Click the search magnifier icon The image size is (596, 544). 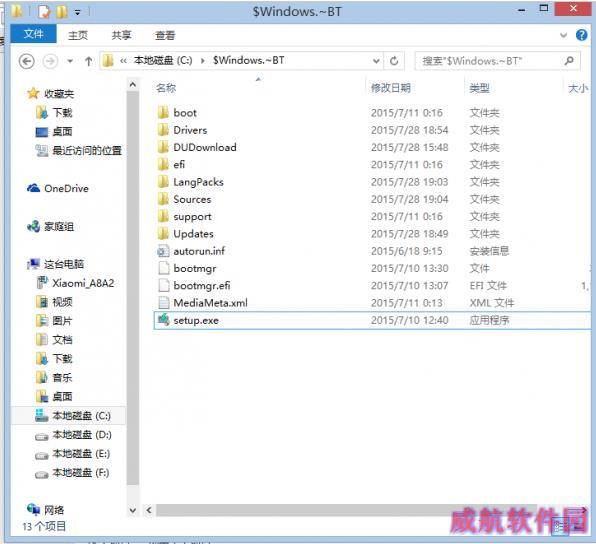click(569, 60)
